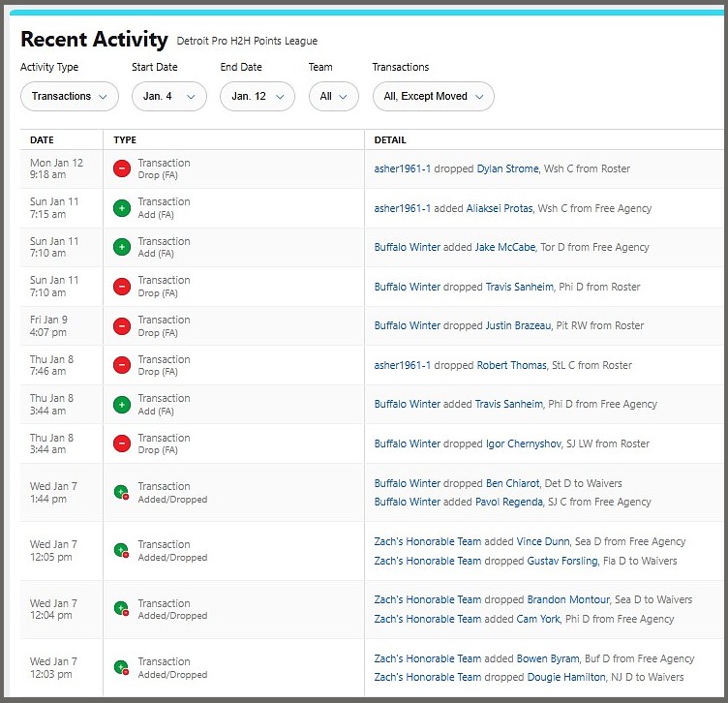Expand the Team filter set to All
Viewport: 728px width, 703px height.
pyautogui.click(x=333, y=96)
